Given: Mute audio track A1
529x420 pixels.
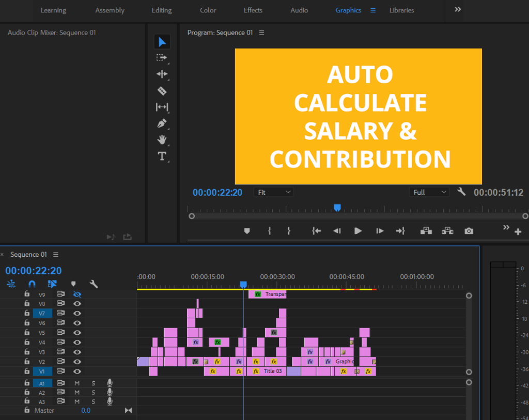Looking at the screenshot, I should point(77,383).
